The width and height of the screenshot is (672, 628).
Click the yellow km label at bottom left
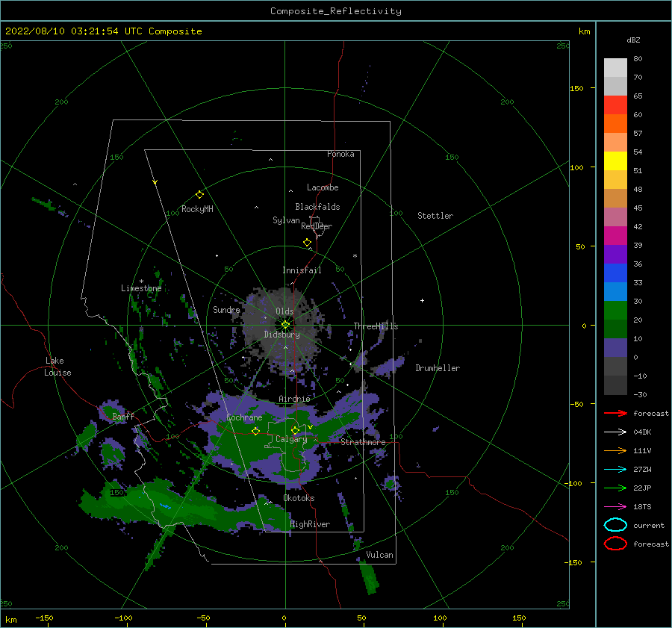coord(10,620)
